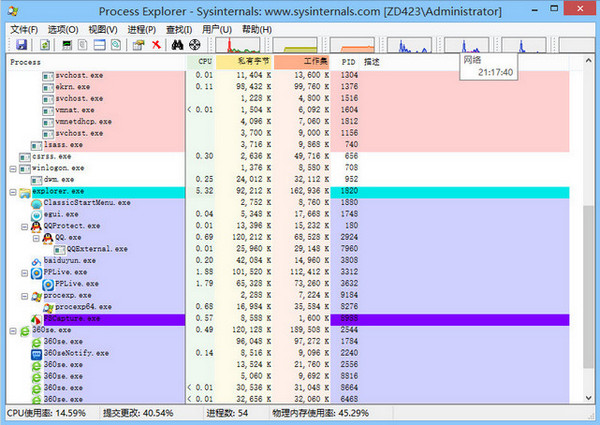Collapse the 360se.exe process group
Viewport: 600px width, 425px height.
click(x=12, y=329)
